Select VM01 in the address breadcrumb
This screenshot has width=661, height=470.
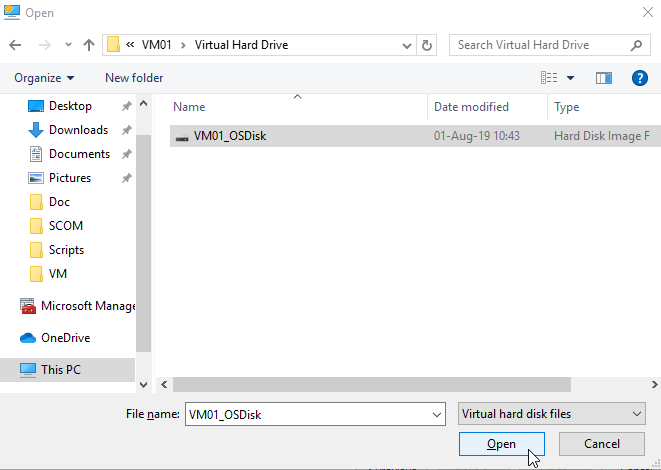point(156,45)
